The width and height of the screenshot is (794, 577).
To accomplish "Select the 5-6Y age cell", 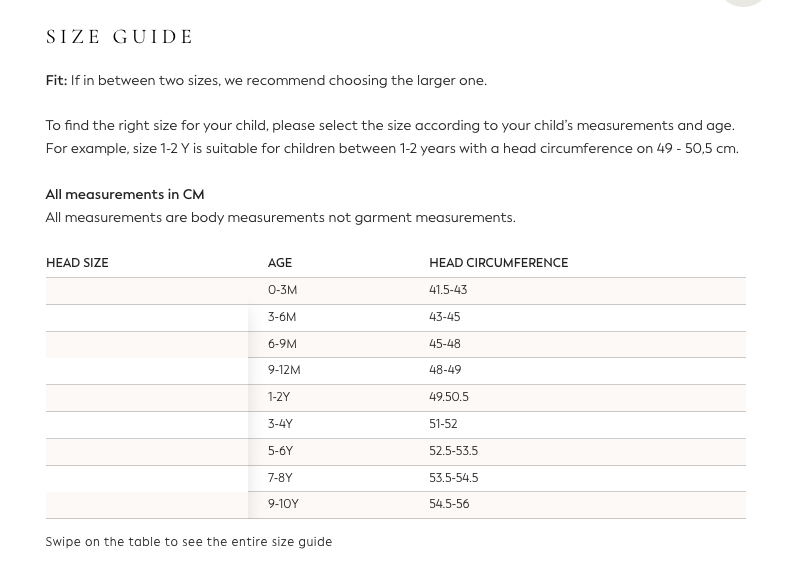I will tap(280, 451).
